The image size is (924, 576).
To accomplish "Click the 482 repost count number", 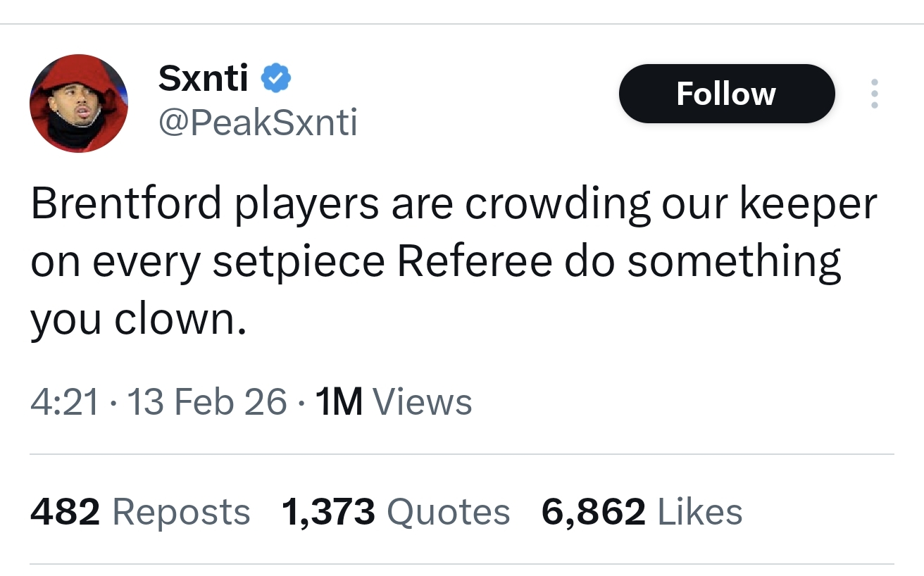I will (65, 512).
